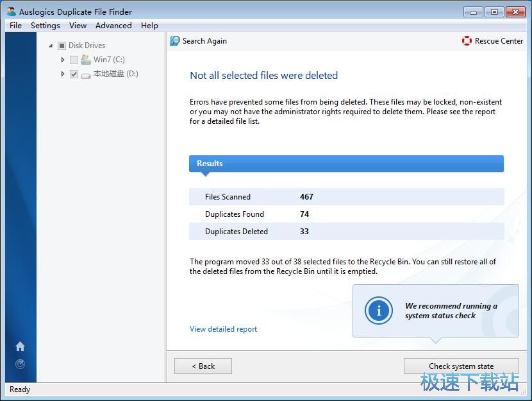532x401 pixels.
Task: Uncheck the local disk (D:) checkbox
Action: click(74, 74)
